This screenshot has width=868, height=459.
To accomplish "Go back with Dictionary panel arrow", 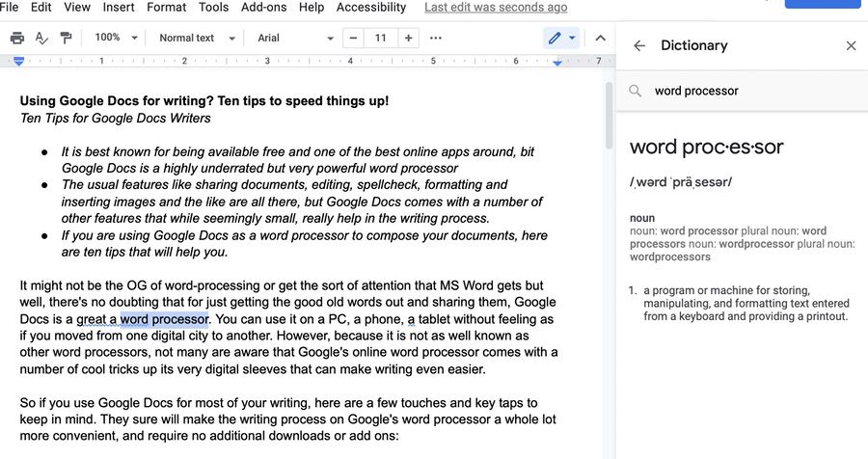I will [x=639, y=45].
